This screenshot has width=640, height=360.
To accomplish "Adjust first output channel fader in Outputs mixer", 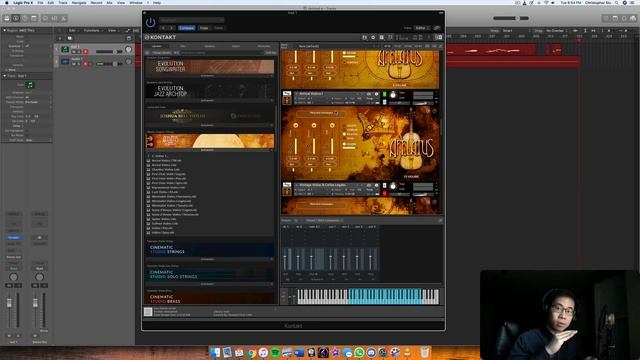I will click(x=285, y=258).
